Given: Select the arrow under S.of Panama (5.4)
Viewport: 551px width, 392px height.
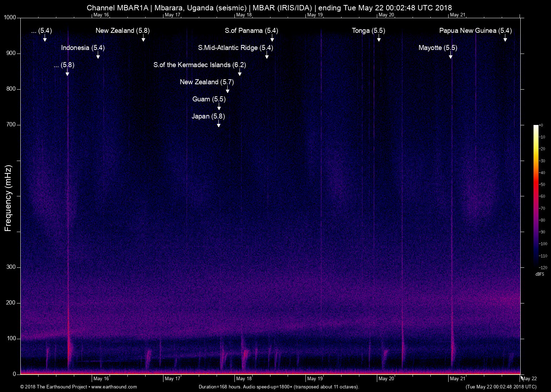Looking at the screenshot, I should point(272,39).
